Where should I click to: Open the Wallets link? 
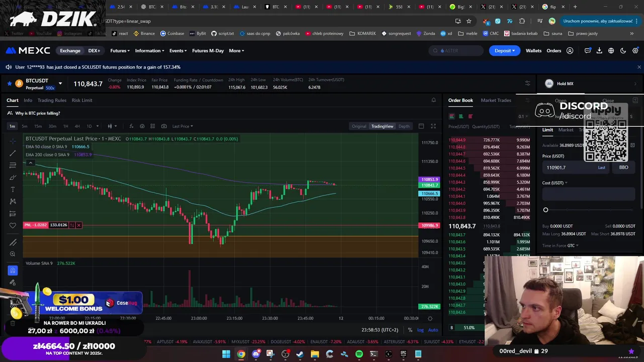[x=533, y=51]
